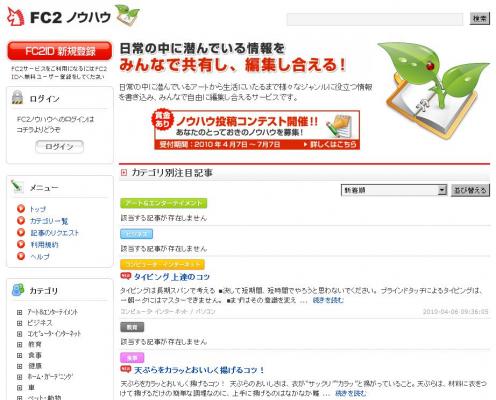The height and width of the screenshot is (400, 496).
Task: Click the red bullet icon next to トップ
Action: click(x=21, y=209)
